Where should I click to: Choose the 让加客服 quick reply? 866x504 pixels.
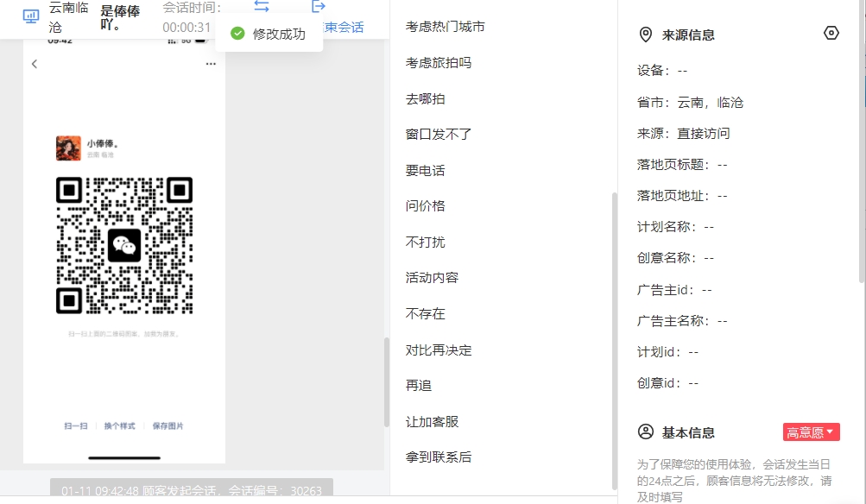click(432, 422)
